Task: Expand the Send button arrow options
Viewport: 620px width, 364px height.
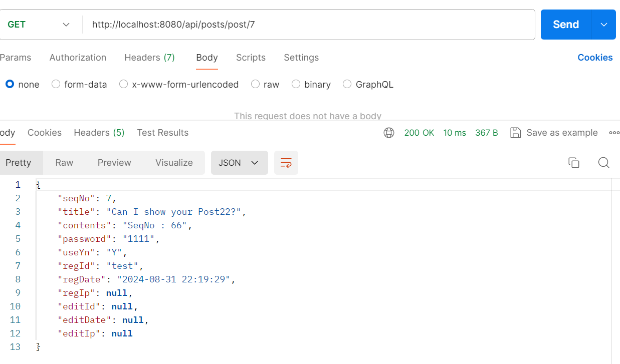Action: tap(603, 25)
